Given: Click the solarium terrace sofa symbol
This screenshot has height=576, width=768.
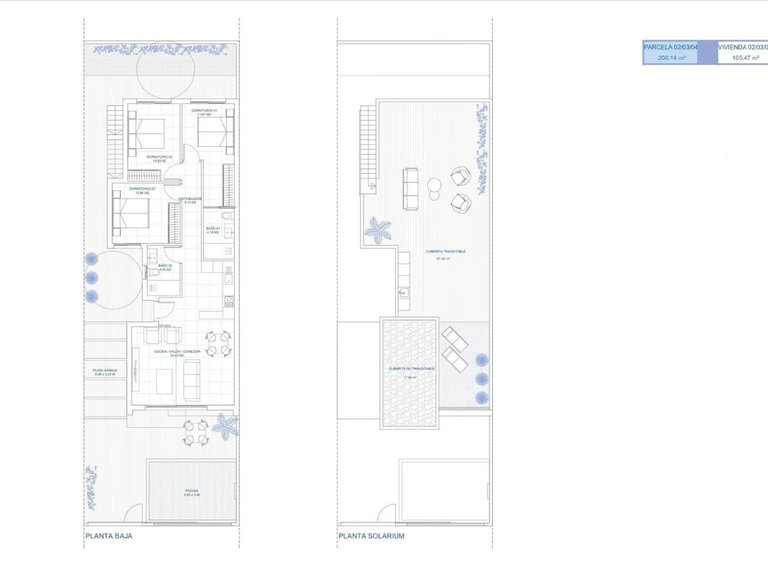Looking at the screenshot, I should tap(411, 187).
